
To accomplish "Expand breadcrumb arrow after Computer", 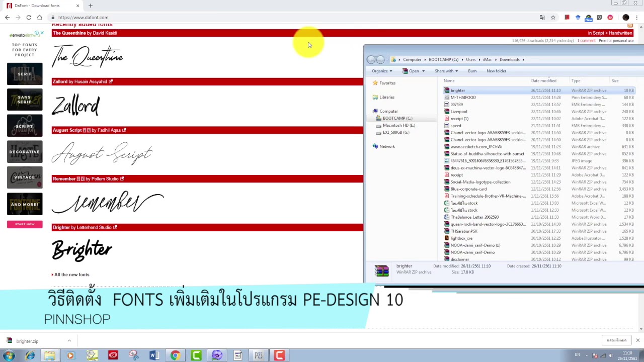I will pos(425,60).
